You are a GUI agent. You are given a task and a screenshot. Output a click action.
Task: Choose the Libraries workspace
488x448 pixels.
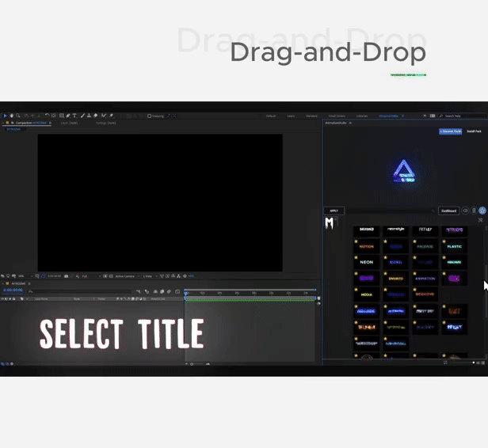[362, 116]
